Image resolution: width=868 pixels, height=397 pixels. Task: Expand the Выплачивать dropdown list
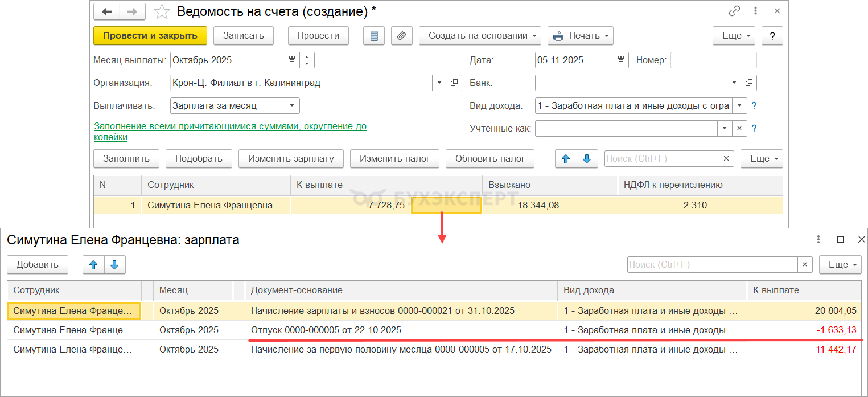(x=292, y=106)
